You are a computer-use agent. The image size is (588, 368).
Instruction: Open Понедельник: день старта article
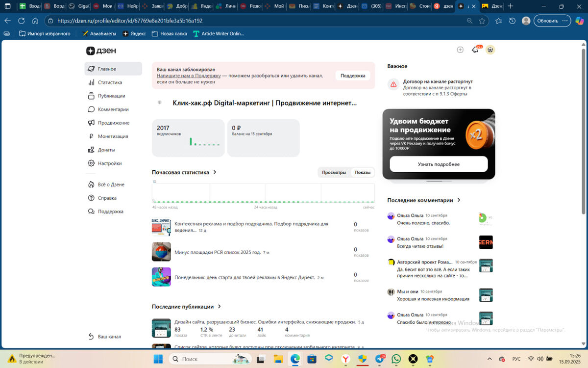click(245, 277)
